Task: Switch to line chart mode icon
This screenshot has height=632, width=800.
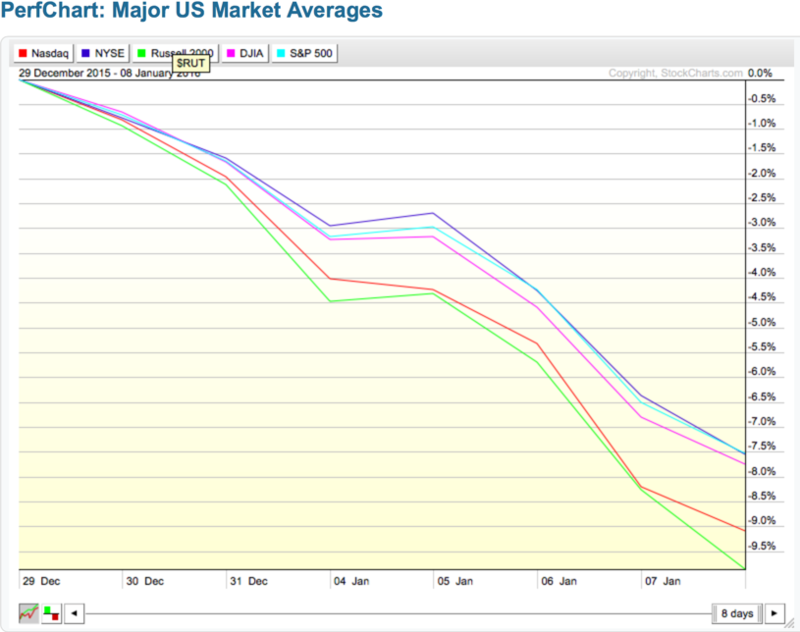Action: (28, 613)
